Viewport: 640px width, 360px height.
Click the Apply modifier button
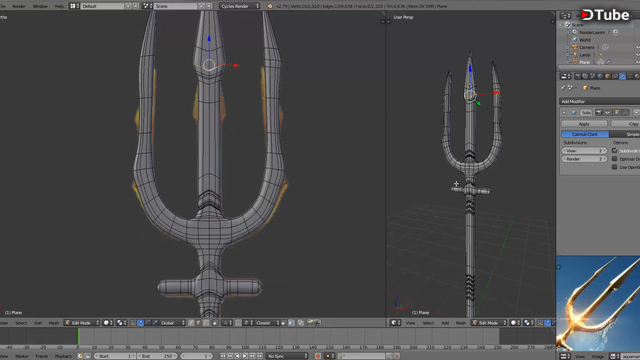584,124
